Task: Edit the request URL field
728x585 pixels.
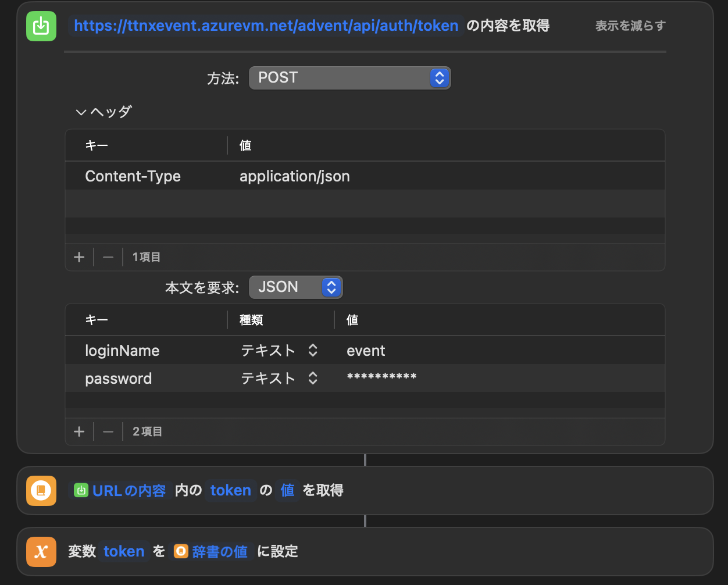Action: (266, 26)
